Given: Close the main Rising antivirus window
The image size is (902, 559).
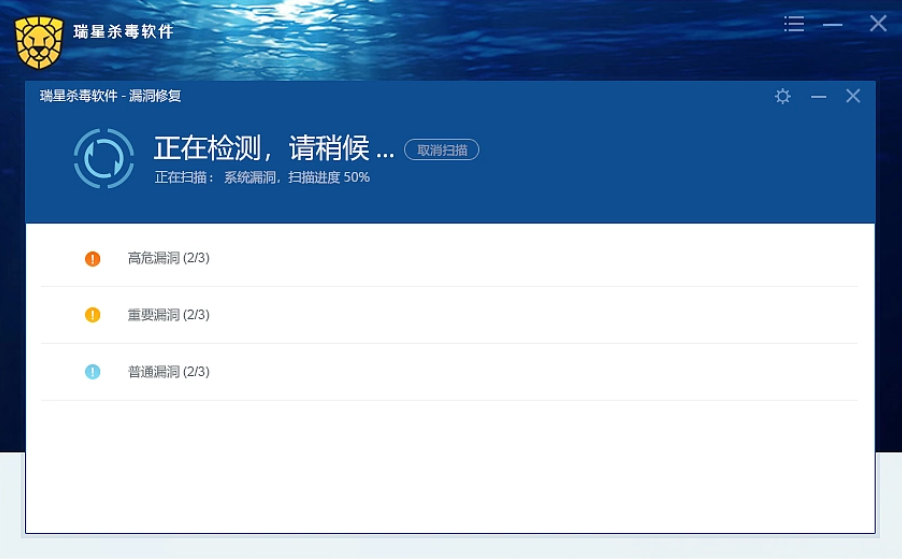Looking at the screenshot, I should tap(878, 24).
